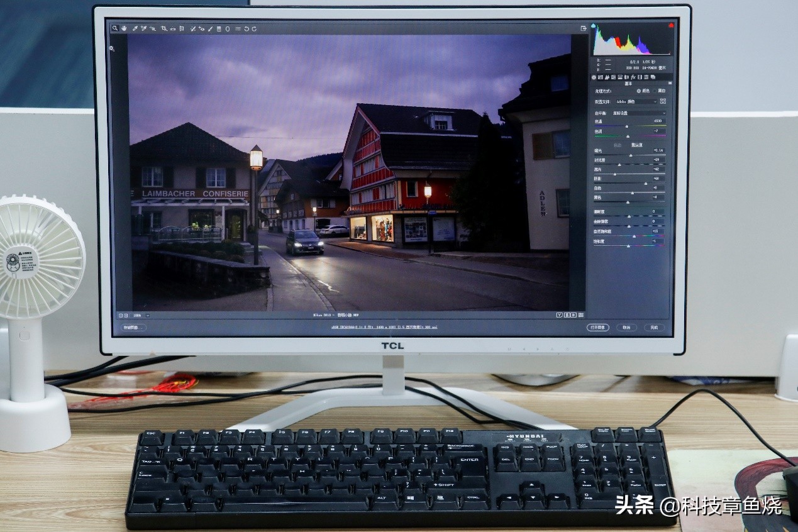Select the Crop tool
This screenshot has height=532, width=798.
[164, 28]
